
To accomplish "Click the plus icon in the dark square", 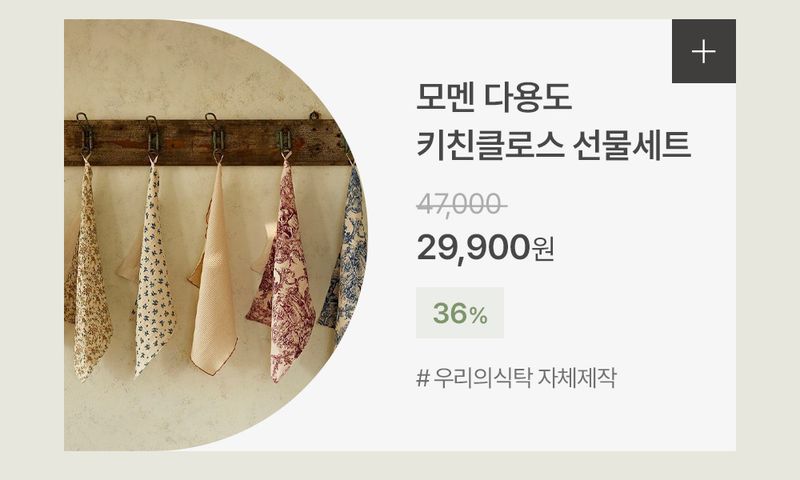I will pyautogui.click(x=704, y=52).
